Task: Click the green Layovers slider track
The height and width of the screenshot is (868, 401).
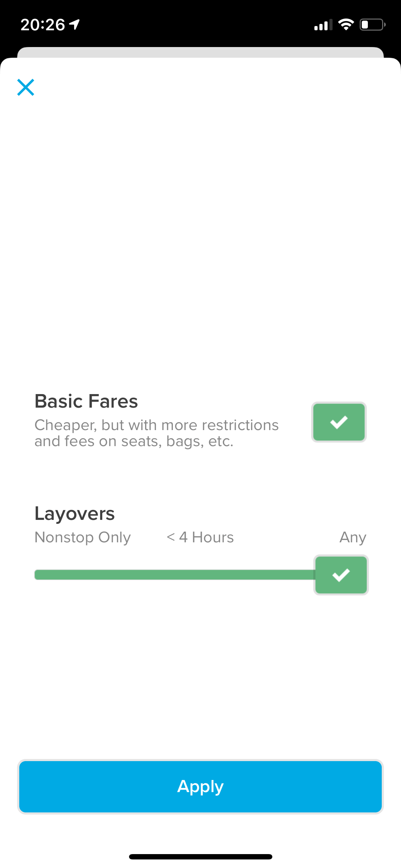Action: 174,575
